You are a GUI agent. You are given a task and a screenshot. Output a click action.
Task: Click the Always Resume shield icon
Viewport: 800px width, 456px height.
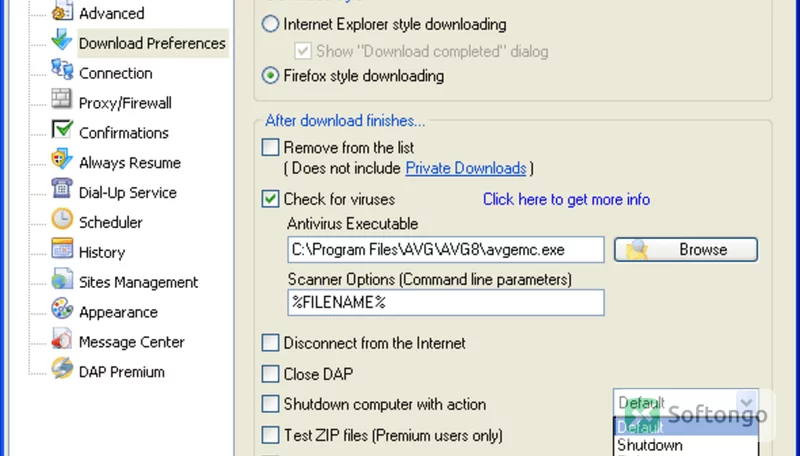[x=62, y=159]
